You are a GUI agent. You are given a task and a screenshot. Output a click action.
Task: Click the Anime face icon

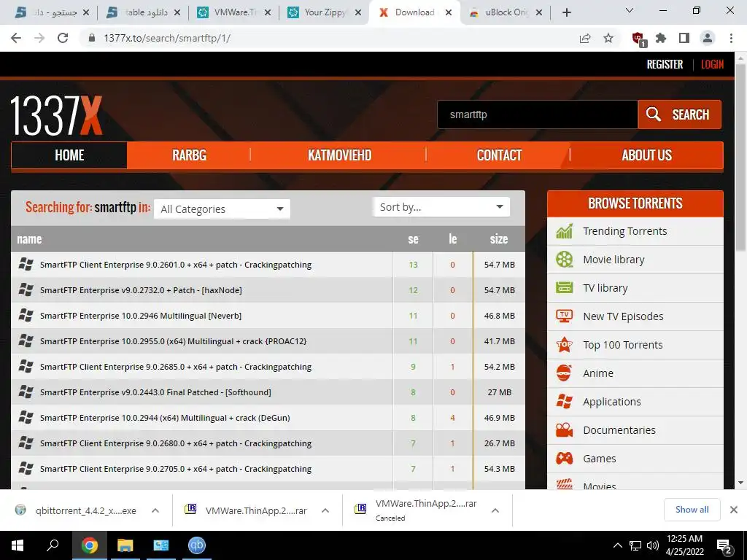(x=564, y=373)
